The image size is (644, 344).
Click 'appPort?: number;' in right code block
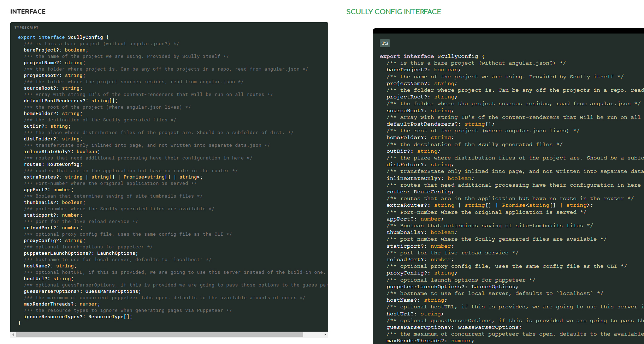[x=415, y=219]
